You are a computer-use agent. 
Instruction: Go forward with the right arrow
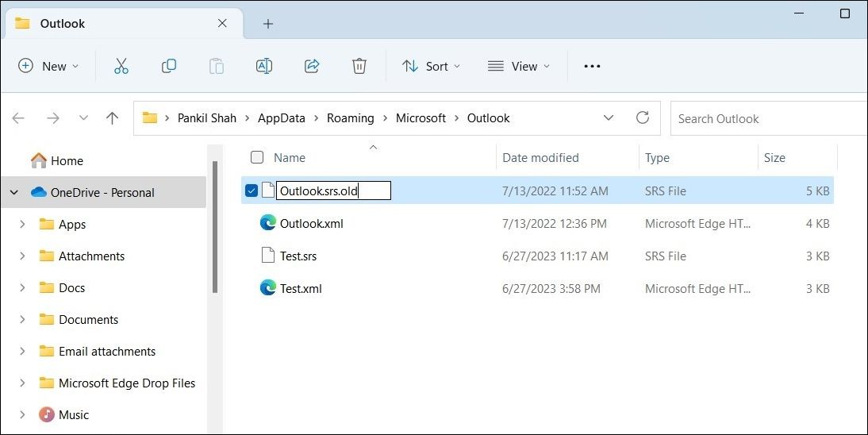click(52, 118)
